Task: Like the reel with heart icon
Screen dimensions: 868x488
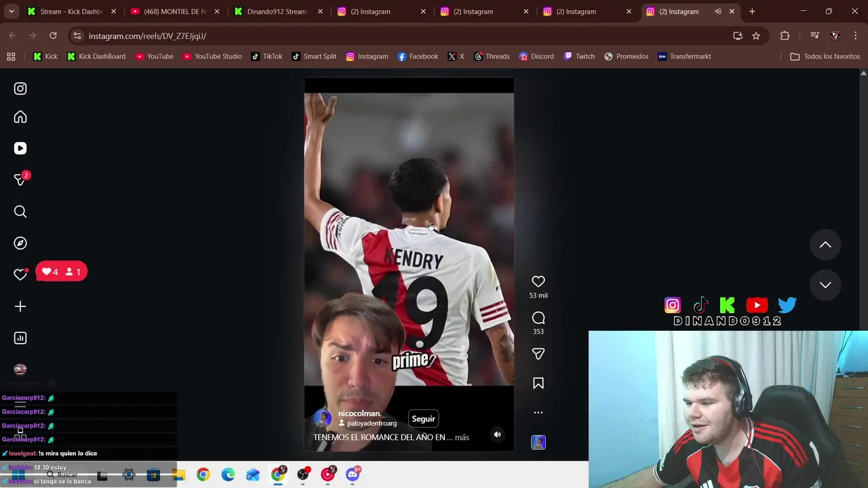Action: (538, 281)
